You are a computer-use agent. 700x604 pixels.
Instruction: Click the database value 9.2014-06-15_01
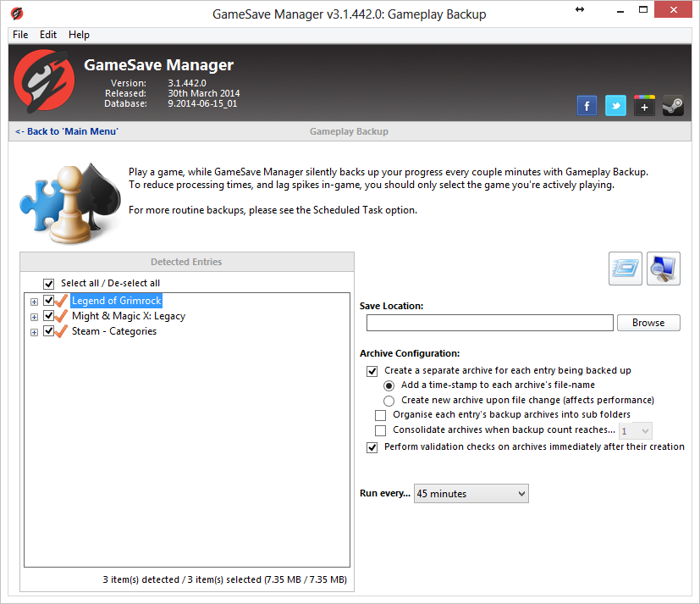coord(202,103)
